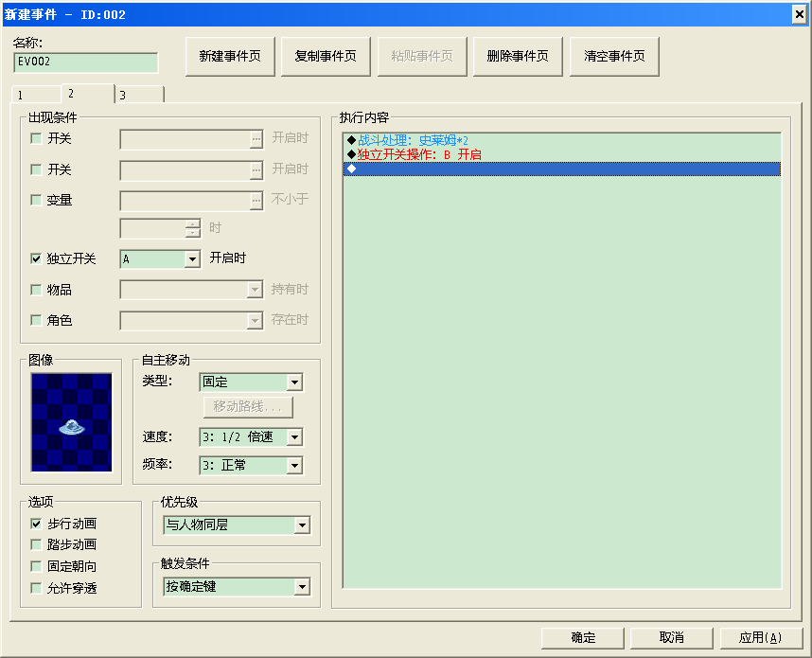Open event page tab 3
The height and width of the screenshot is (658, 812).
click(x=139, y=95)
